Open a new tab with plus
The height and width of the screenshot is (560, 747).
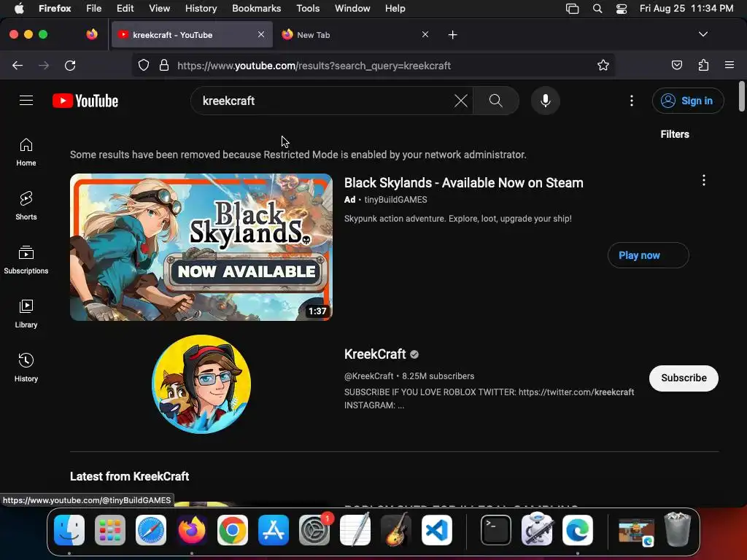coord(452,35)
